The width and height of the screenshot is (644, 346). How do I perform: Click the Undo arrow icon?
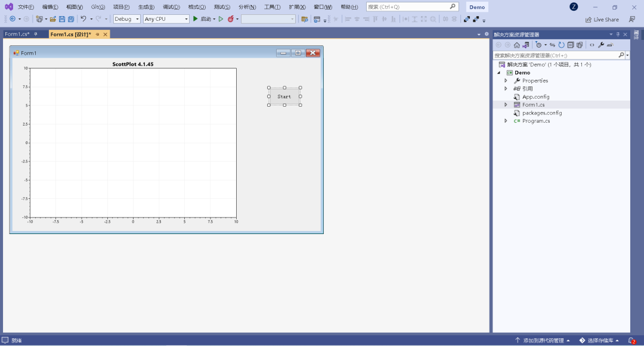(x=83, y=19)
